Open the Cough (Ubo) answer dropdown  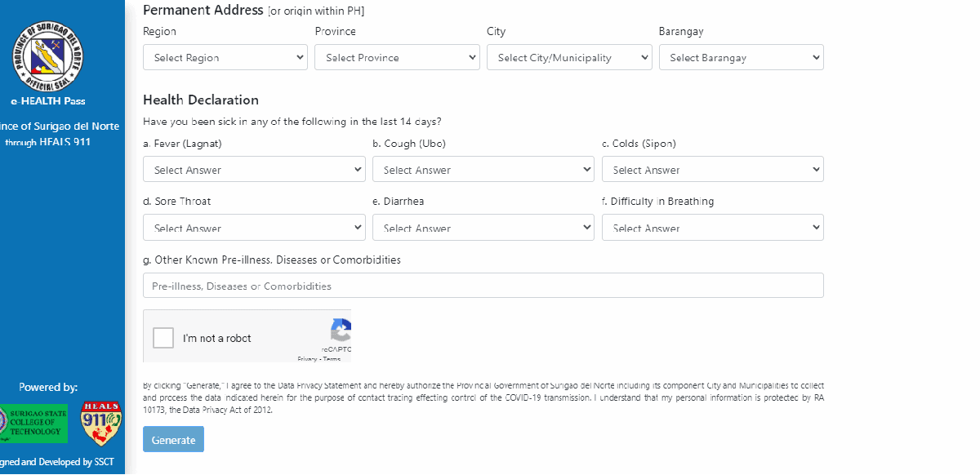coord(483,170)
